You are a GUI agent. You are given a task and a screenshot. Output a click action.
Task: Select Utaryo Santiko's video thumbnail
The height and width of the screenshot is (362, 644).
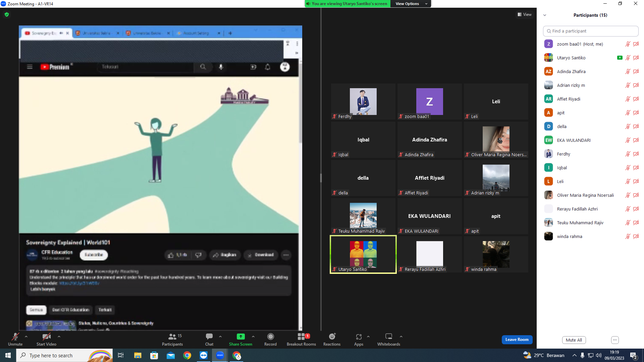[363, 254]
